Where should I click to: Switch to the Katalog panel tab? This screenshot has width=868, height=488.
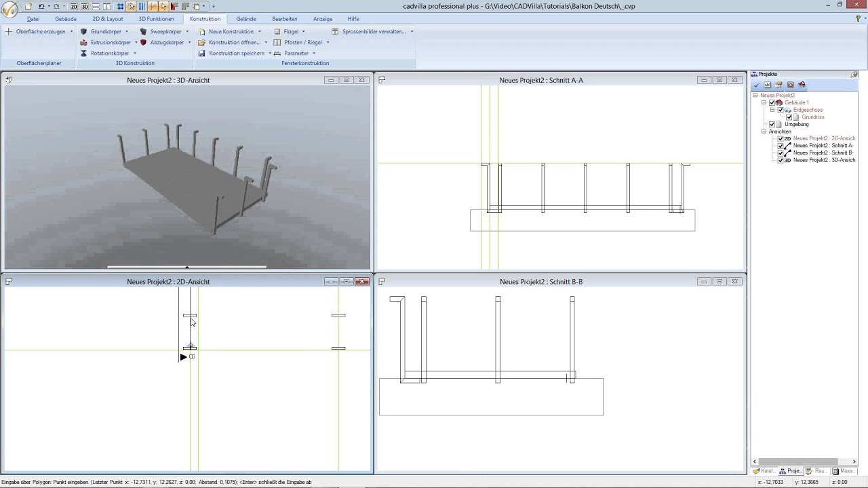click(764, 471)
